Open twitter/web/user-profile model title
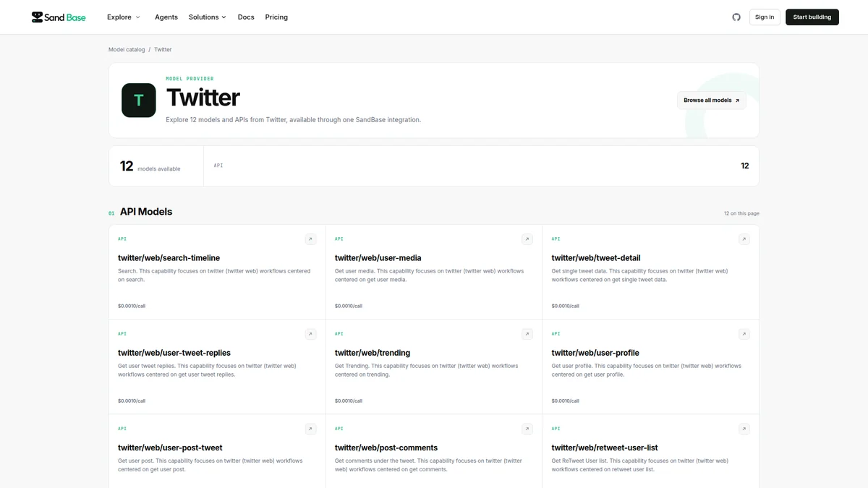 click(595, 353)
